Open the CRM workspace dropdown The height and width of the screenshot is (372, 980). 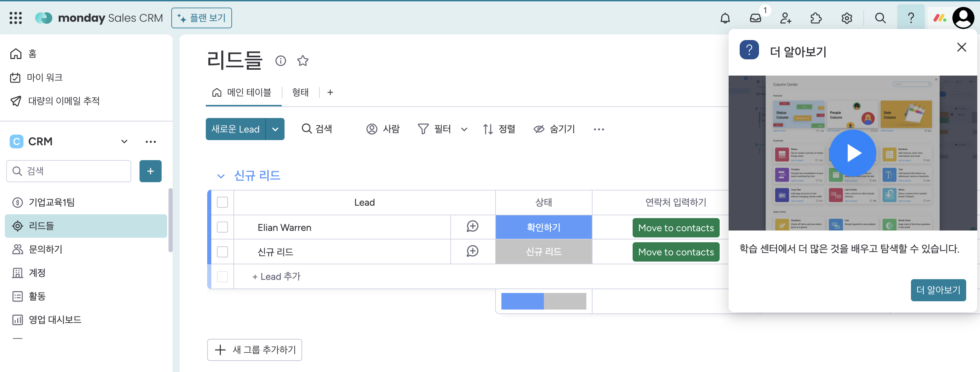[x=124, y=141]
